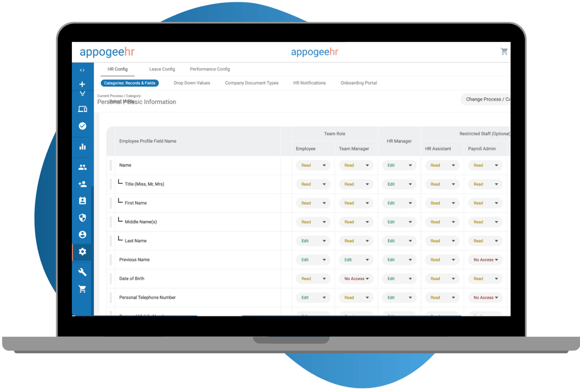Click the shopping cart icon in top header
580x392 pixels.
504,52
